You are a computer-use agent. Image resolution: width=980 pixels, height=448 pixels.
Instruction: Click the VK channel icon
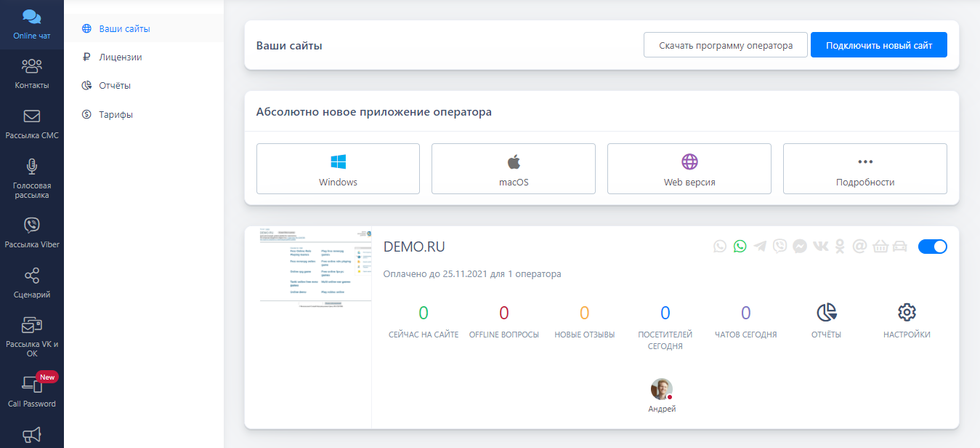coord(820,247)
